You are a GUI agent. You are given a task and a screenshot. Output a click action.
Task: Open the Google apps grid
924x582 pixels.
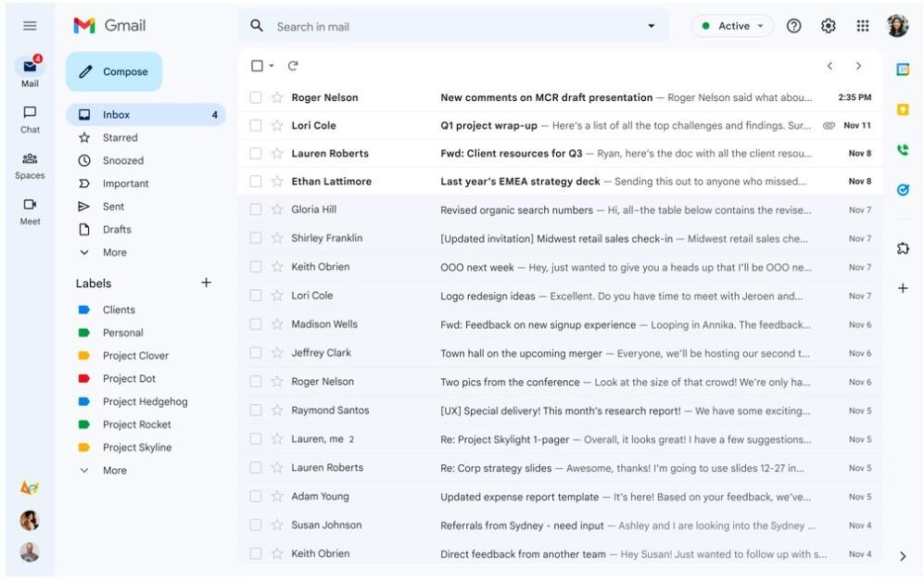(x=862, y=26)
